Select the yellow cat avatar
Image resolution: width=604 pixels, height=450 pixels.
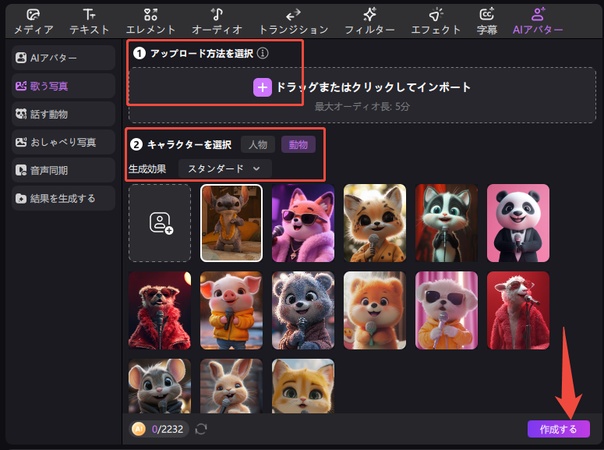coord(303,386)
